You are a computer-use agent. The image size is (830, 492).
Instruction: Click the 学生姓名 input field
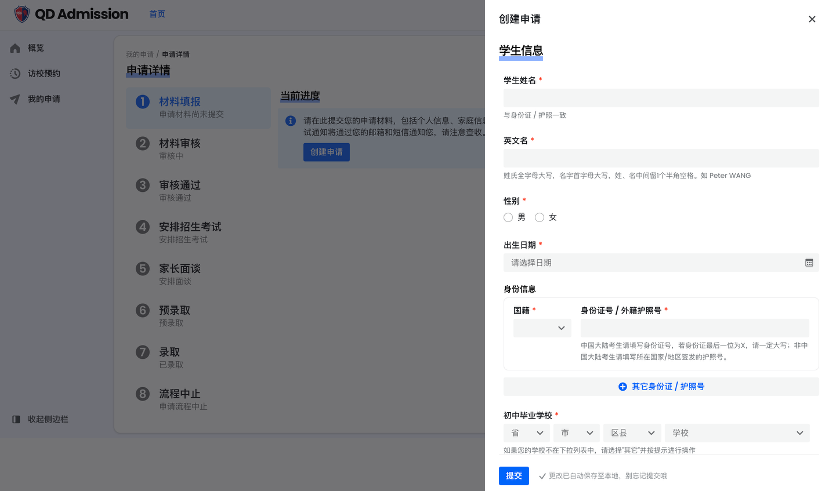point(660,98)
